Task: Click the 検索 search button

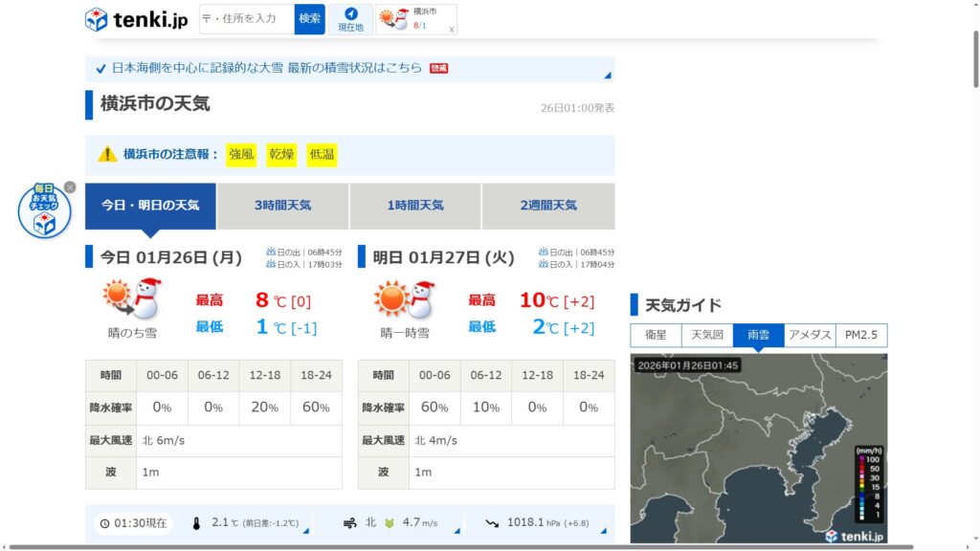Action: [x=309, y=19]
